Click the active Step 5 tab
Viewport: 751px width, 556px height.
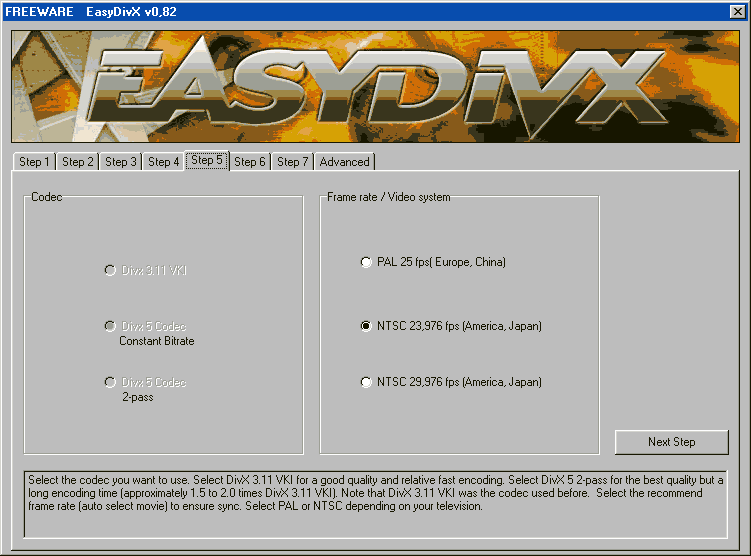[207, 160]
